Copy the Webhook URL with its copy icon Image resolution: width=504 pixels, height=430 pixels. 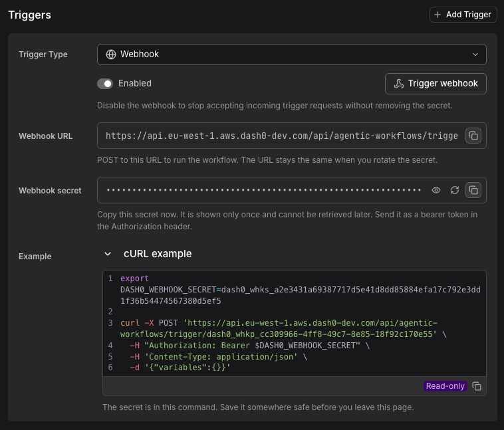[473, 136]
